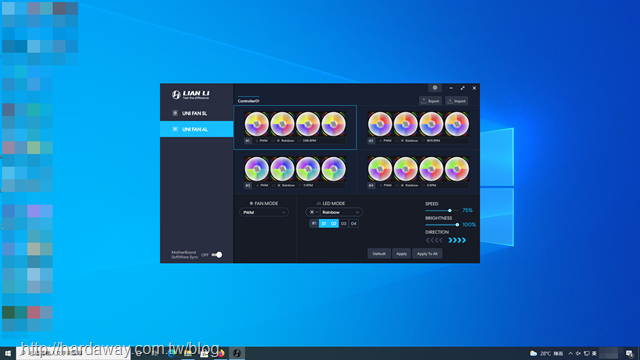Select fourth fan in group #1

coord(333,124)
